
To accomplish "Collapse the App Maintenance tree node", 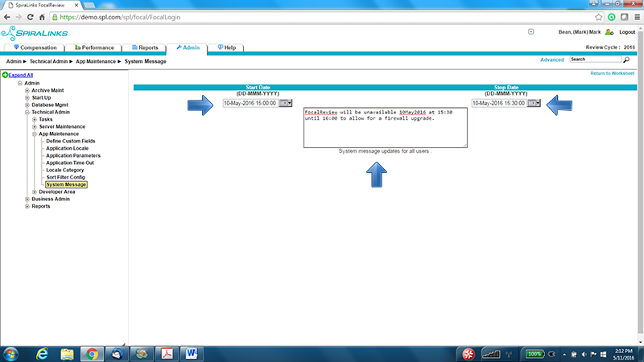I will (35, 134).
